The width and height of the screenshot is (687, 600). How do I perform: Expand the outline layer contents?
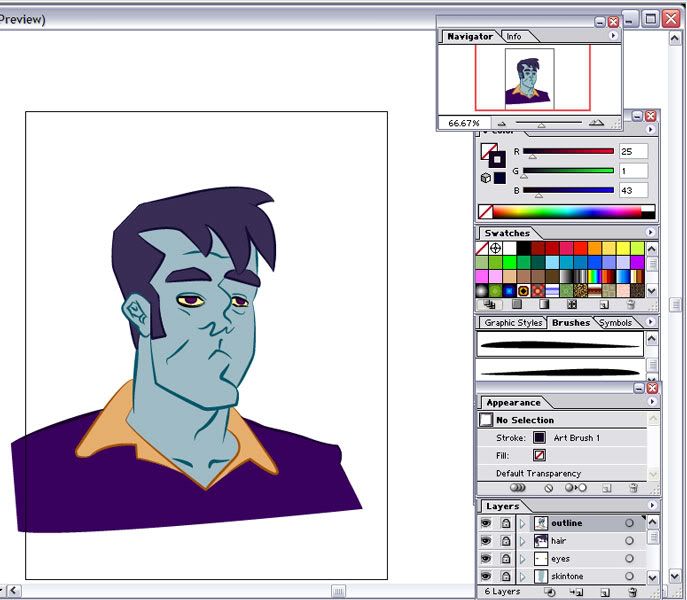coord(522,523)
